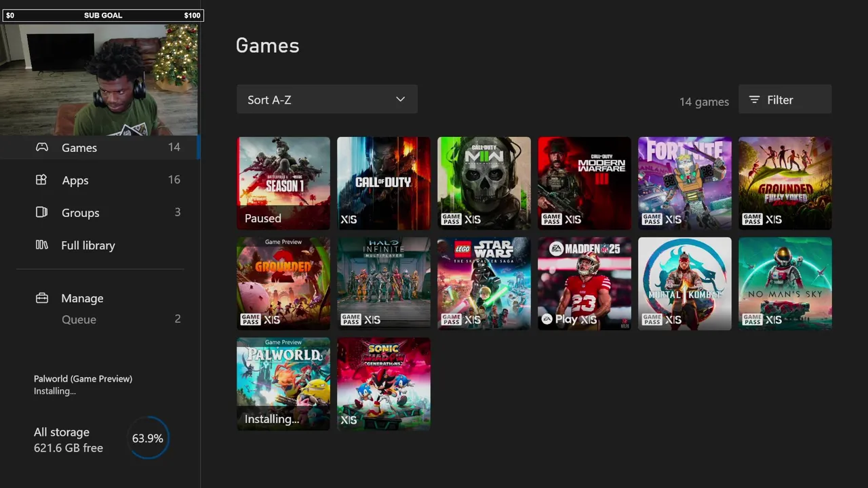Expand the Sort A-Z dropdown
The image size is (868, 488).
(x=327, y=100)
